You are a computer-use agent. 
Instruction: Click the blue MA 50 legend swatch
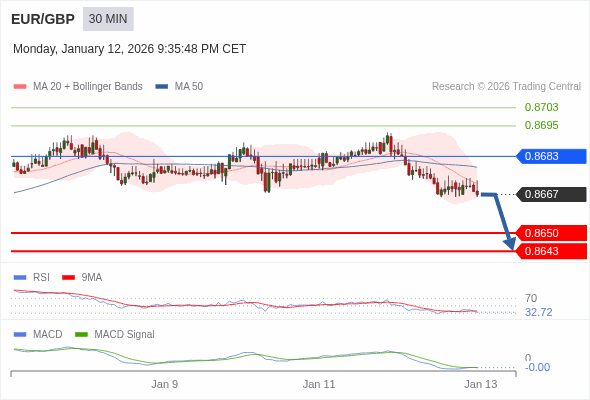coord(162,87)
